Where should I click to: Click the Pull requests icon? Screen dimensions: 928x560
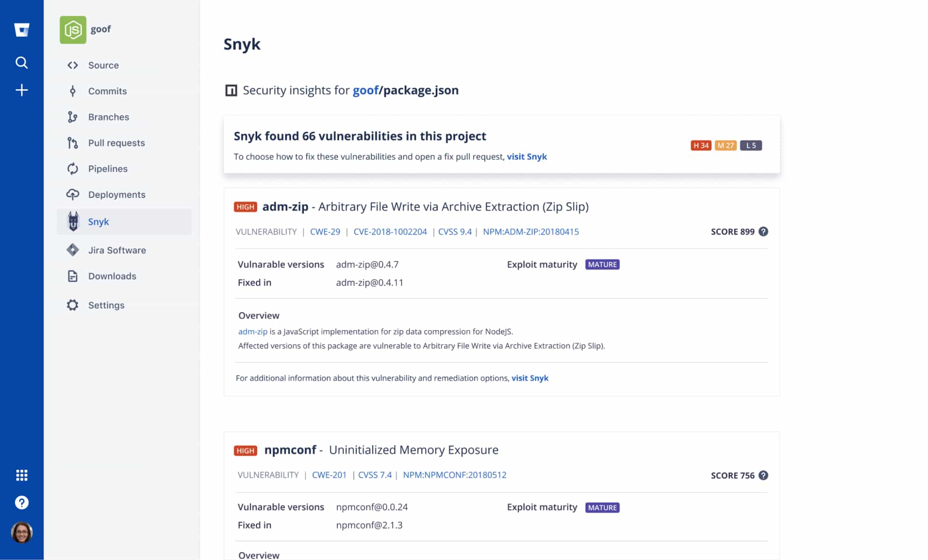pyautogui.click(x=72, y=143)
